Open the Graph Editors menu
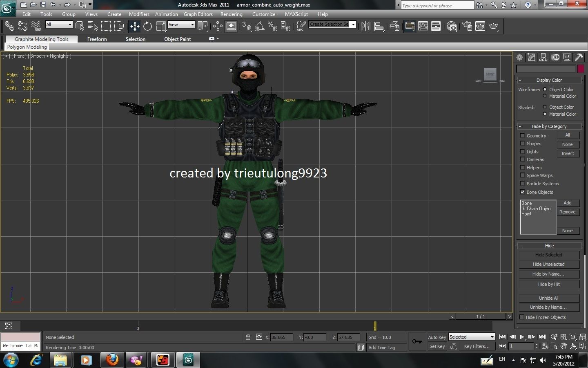 (198, 14)
